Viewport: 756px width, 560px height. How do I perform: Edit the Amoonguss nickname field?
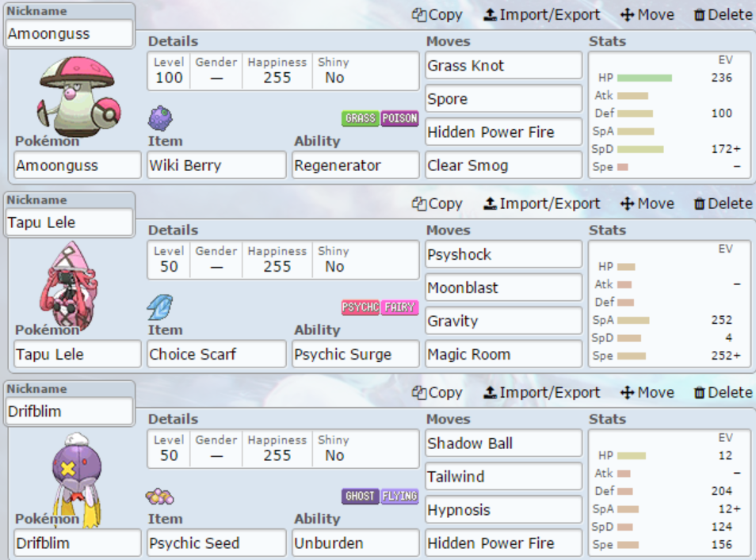[70, 34]
